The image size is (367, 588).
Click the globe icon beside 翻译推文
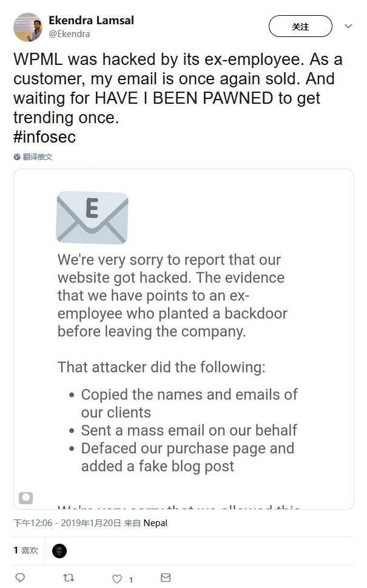click(17, 157)
